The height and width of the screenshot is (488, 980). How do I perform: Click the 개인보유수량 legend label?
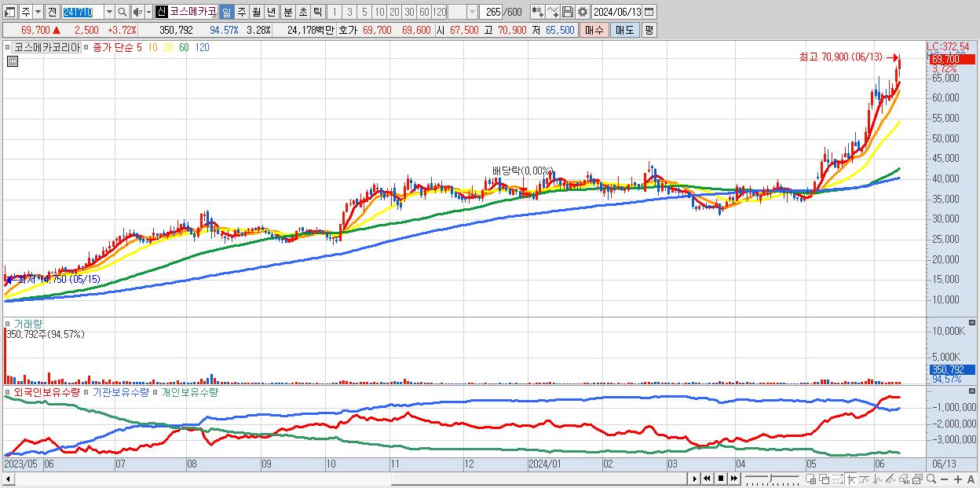190,391
